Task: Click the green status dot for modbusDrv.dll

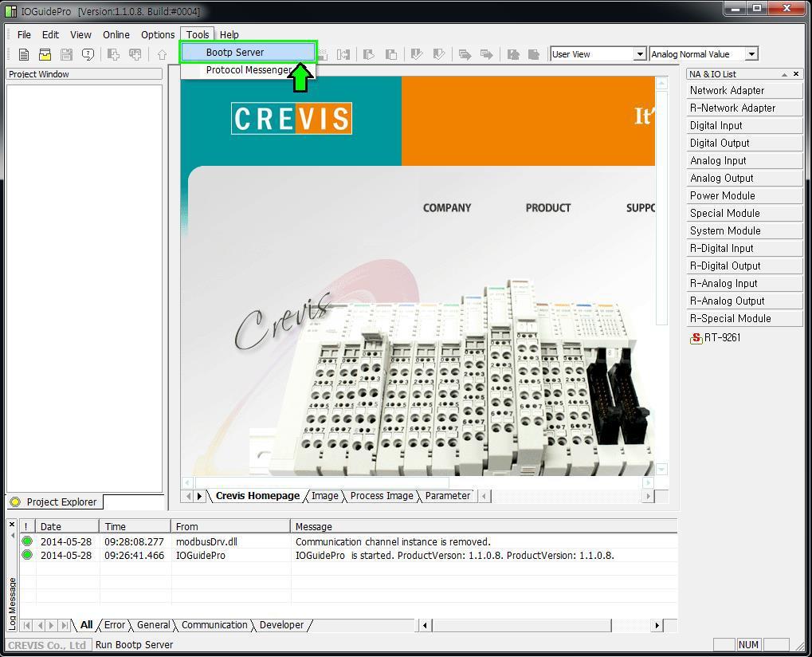Action: [x=27, y=541]
